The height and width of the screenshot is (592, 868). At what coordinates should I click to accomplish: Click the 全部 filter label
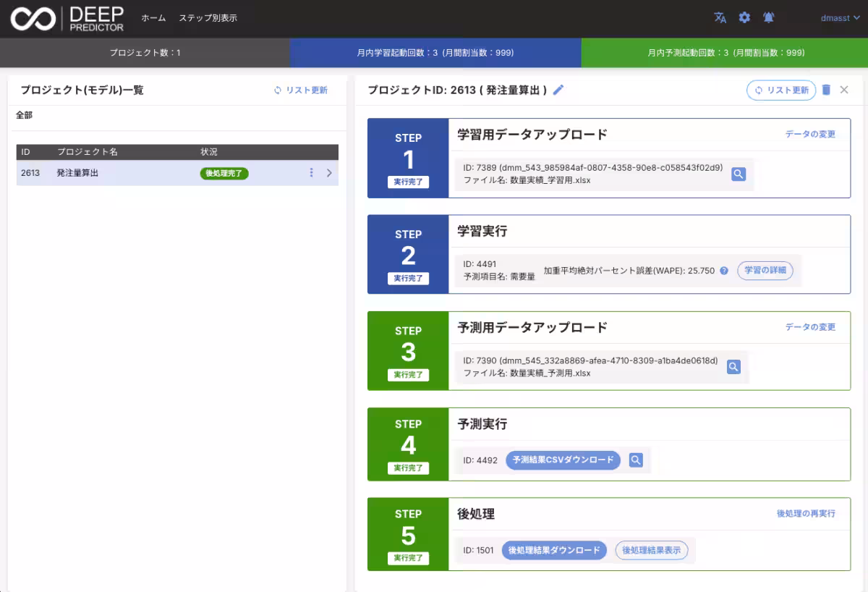pyautogui.click(x=24, y=115)
